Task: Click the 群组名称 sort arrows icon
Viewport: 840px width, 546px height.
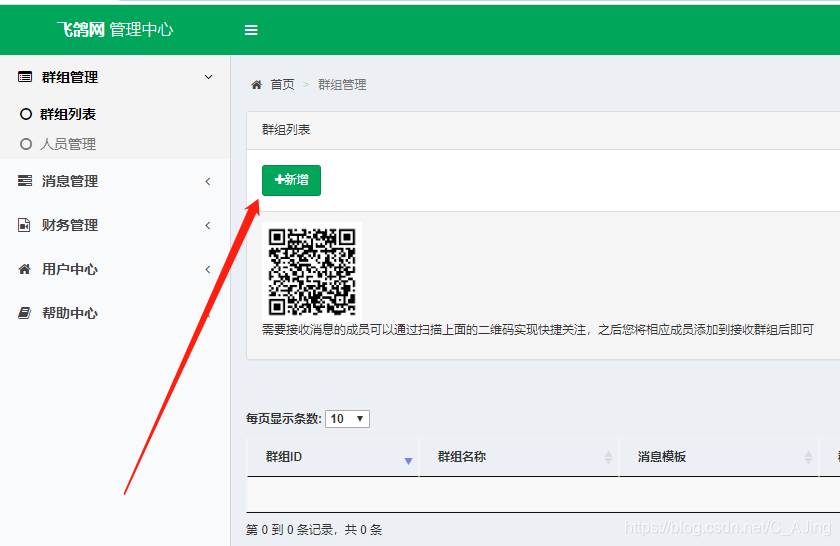Action: 609,457
